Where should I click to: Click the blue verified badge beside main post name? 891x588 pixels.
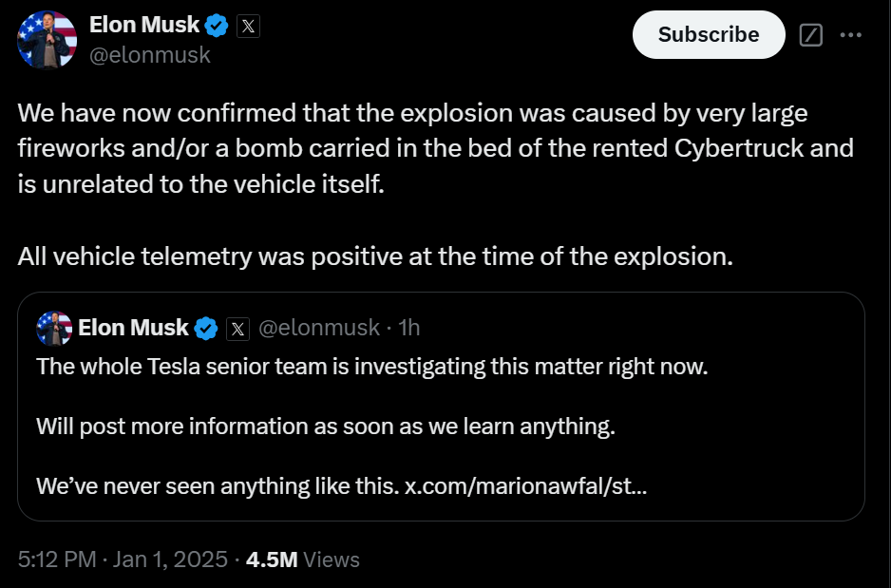pyautogui.click(x=217, y=26)
